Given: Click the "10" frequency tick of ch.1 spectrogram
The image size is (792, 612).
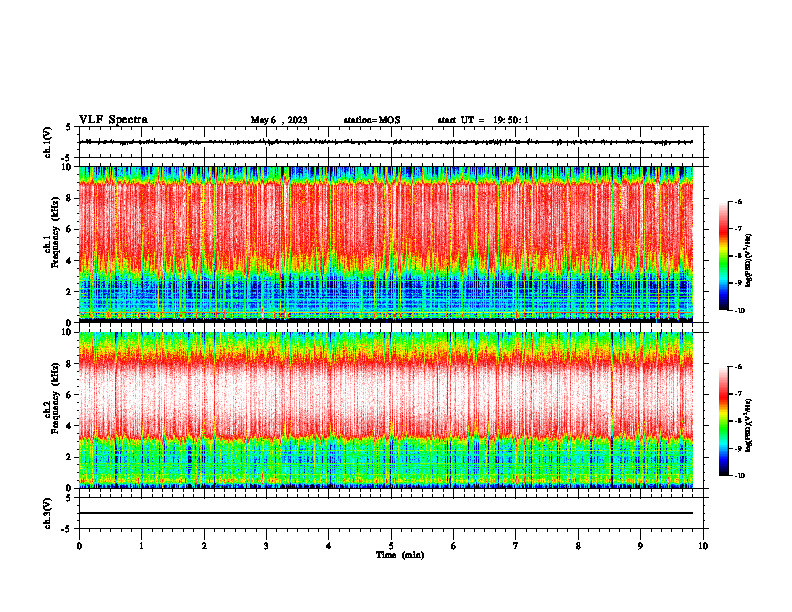Looking at the screenshot, I should point(69,167).
